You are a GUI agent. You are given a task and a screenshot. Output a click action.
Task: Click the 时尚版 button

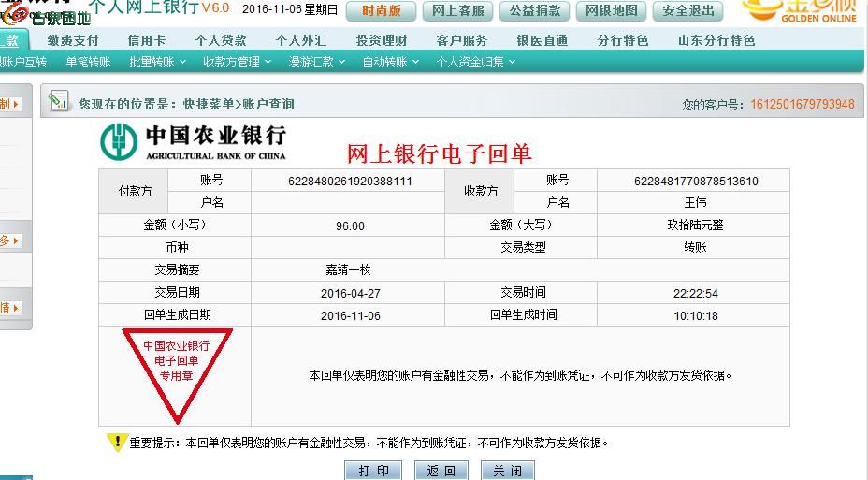(381, 10)
